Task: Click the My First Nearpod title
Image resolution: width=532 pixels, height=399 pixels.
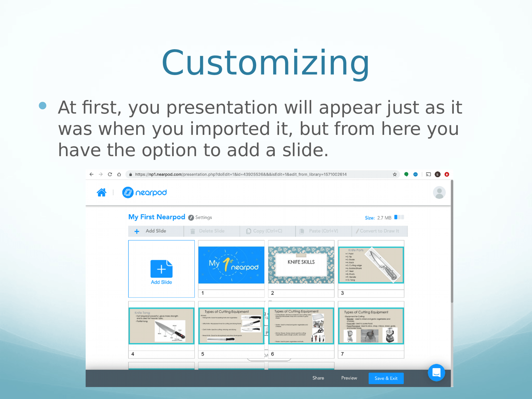Action: (157, 217)
